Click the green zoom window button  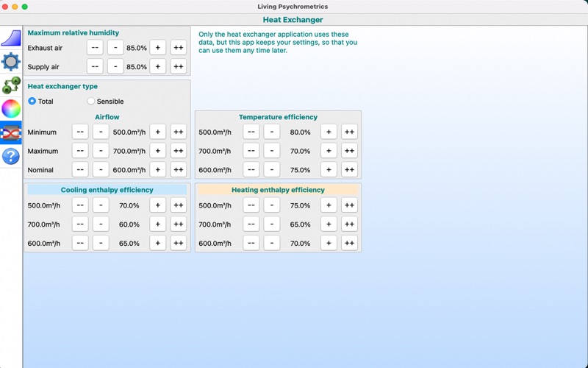click(x=25, y=7)
